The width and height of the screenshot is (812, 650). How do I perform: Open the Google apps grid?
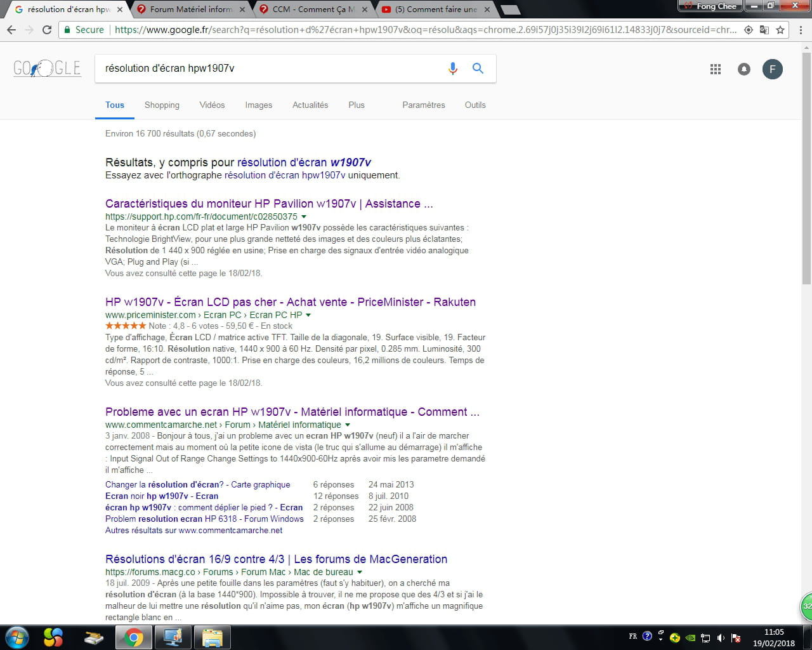(x=716, y=69)
